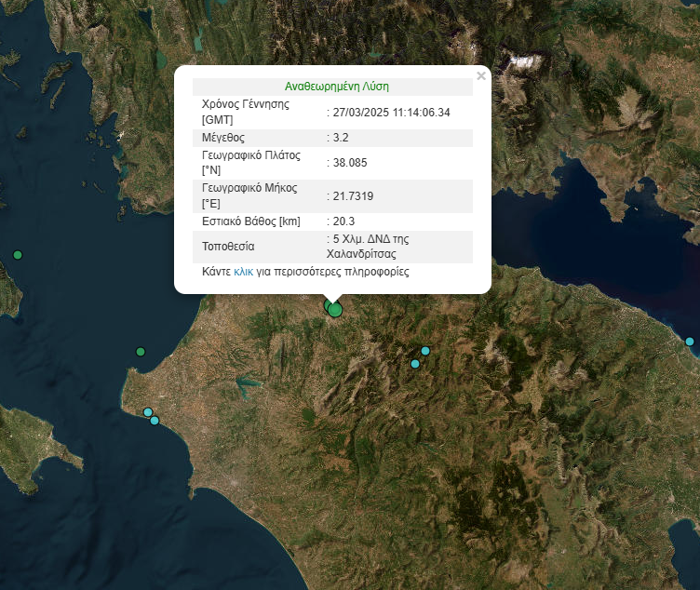The height and width of the screenshot is (590, 700).
Task: Click the 'κλικ' link for more information
Action: click(244, 273)
